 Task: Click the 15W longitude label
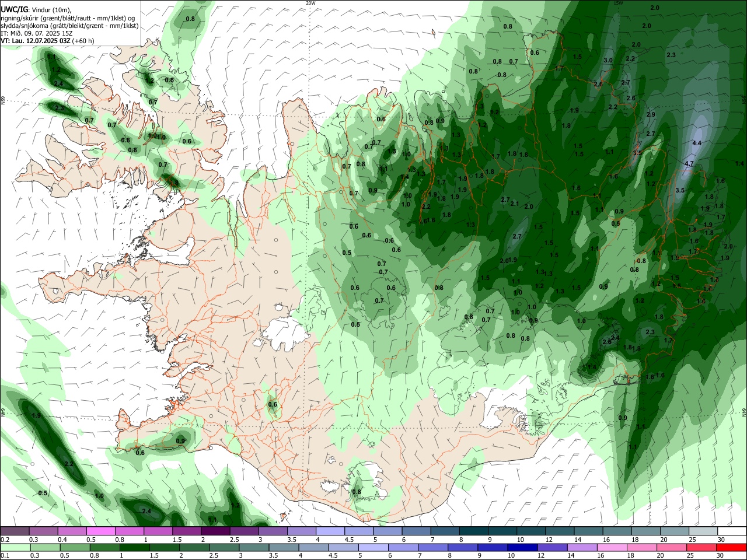[619, 3]
